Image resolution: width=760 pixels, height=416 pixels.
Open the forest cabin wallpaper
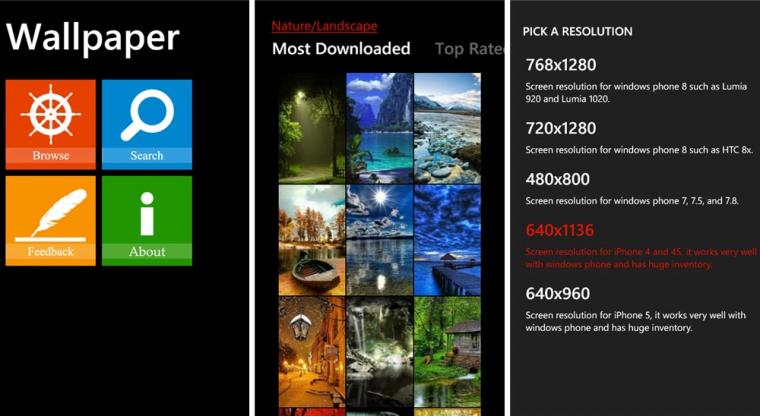447,352
